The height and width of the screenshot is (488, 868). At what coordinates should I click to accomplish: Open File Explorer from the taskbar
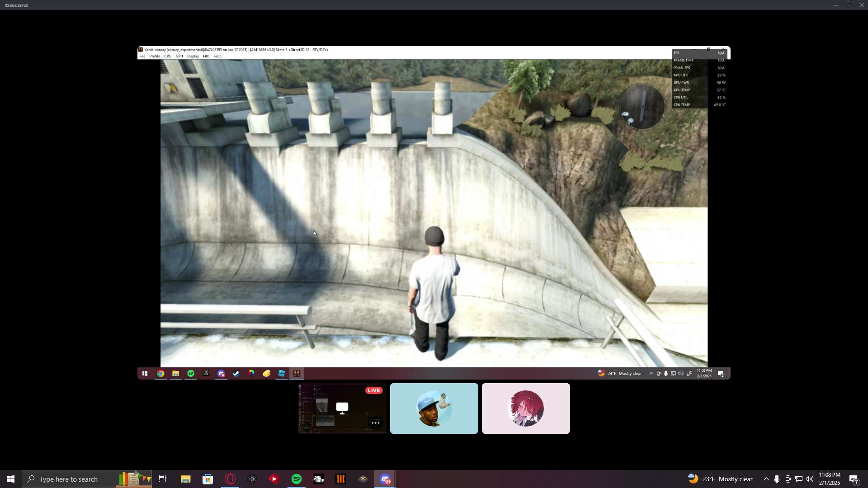185,479
